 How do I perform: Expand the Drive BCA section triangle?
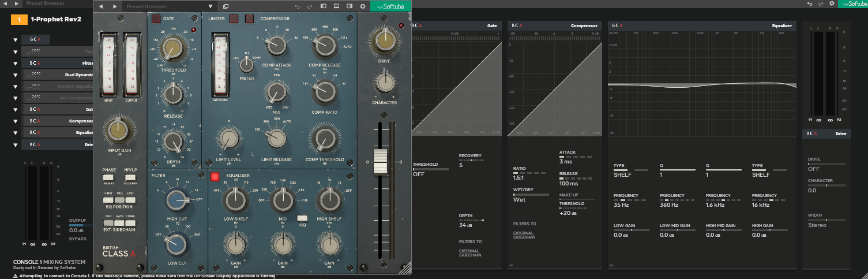pos(15,144)
